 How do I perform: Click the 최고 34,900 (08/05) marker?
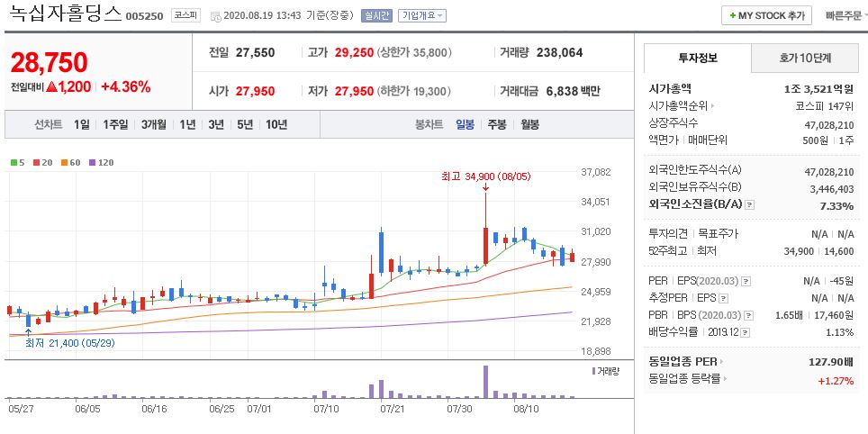point(485,176)
